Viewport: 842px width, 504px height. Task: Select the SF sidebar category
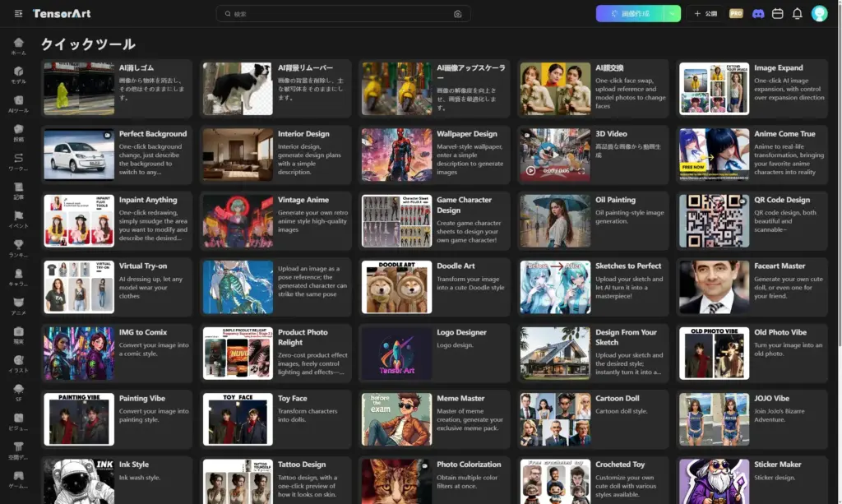18,394
